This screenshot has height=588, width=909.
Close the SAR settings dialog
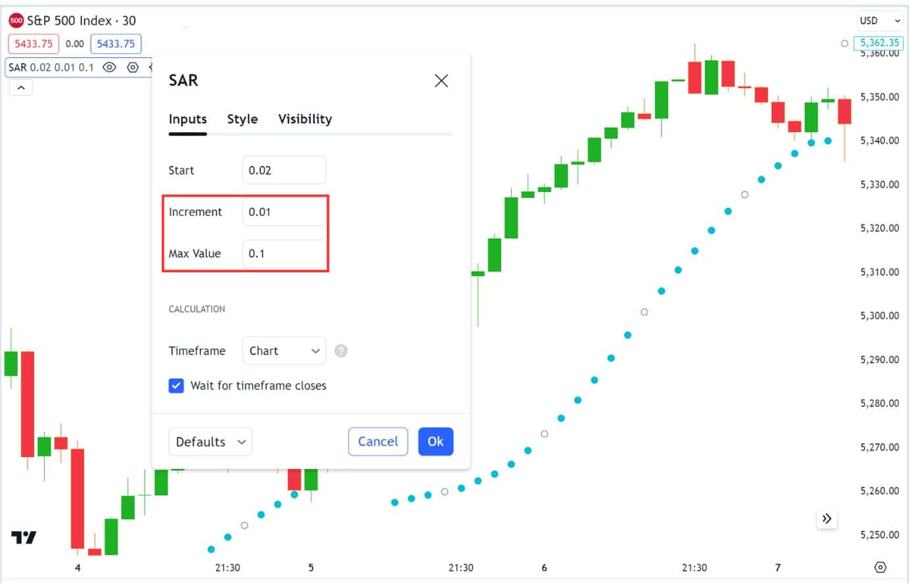[x=441, y=81]
